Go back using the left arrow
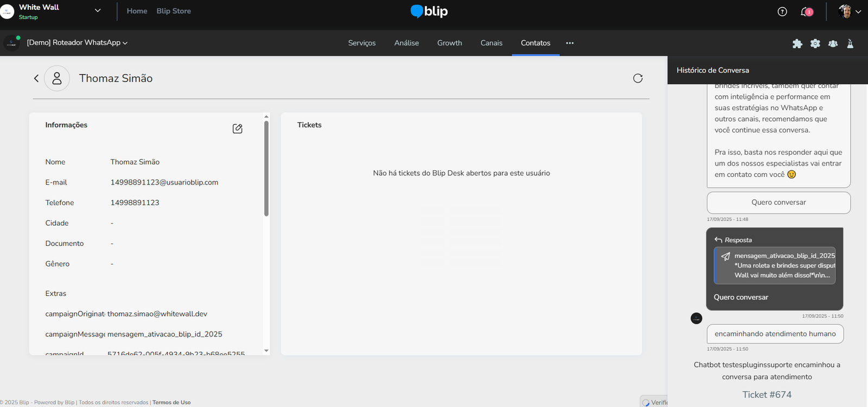Viewport: 868px width, 407px height. tap(36, 78)
